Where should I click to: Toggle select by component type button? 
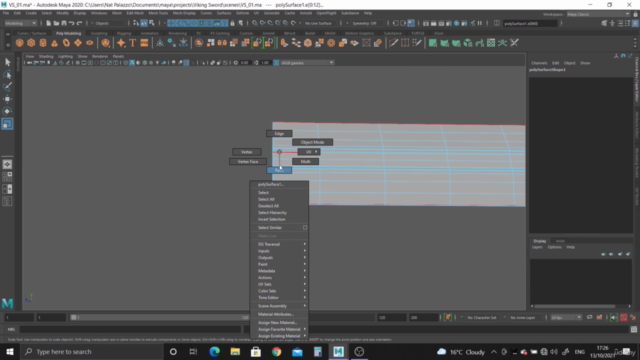pos(151,23)
